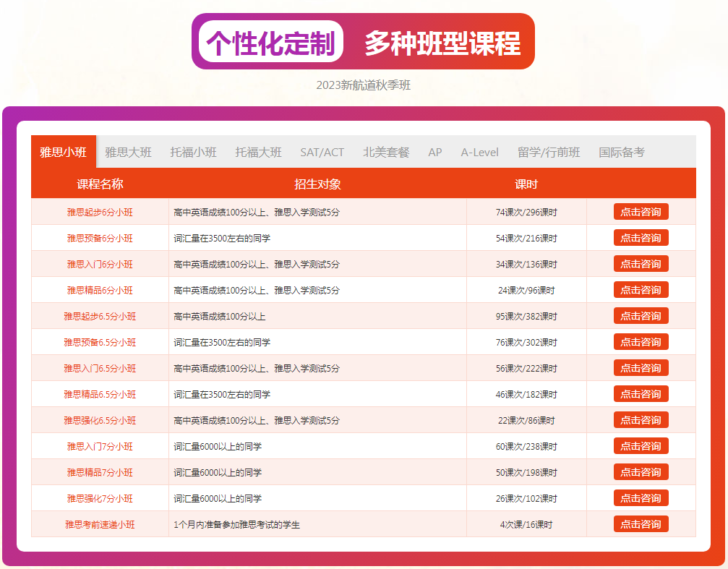Click the 多种班型课程 banner title

click(442, 43)
